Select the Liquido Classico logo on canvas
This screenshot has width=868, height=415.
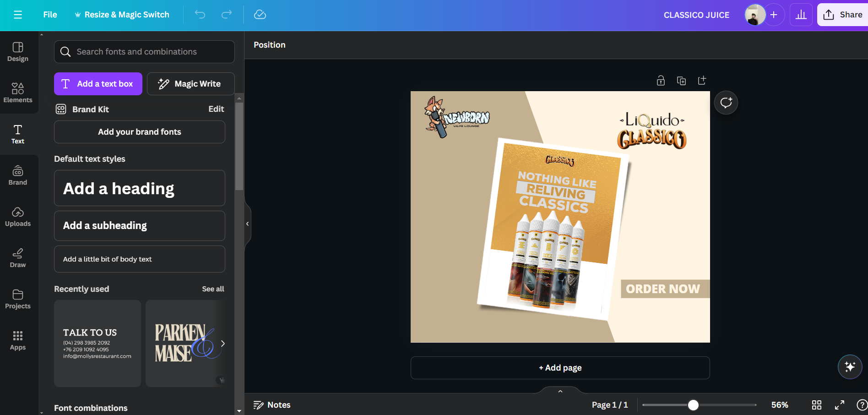click(652, 131)
